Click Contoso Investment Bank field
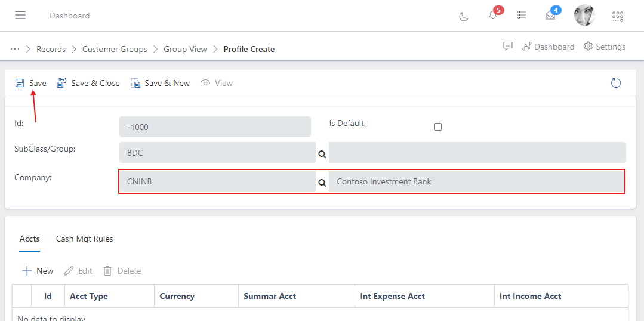This screenshot has width=644, height=321. point(476,181)
